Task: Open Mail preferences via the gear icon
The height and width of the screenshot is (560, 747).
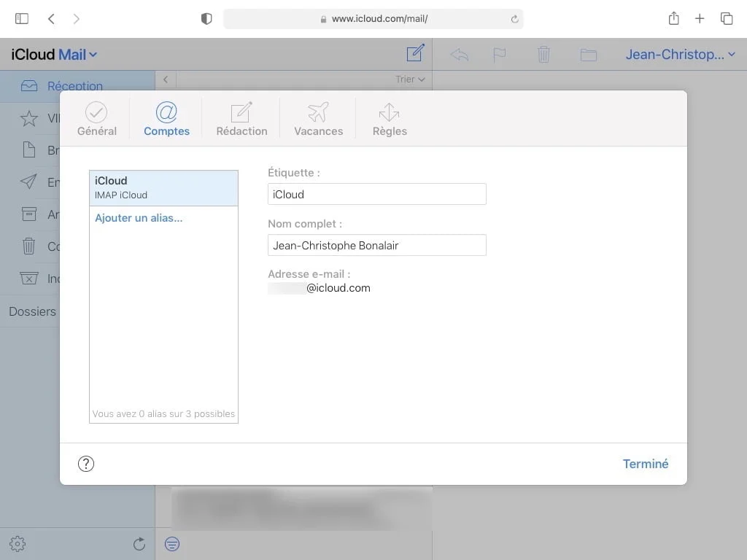Action: pyautogui.click(x=17, y=543)
